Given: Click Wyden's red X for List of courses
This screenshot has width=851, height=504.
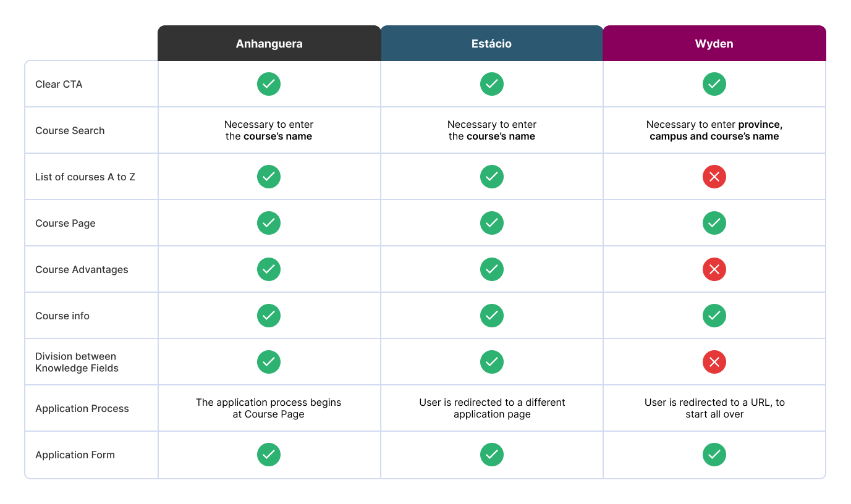Looking at the screenshot, I should click(x=714, y=177).
